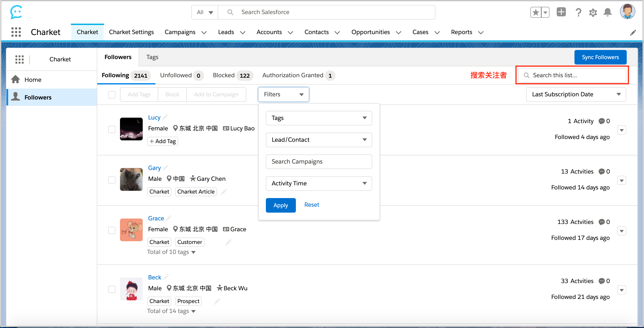The width and height of the screenshot is (644, 328).
Task: Select the Authorization Granted tab
Action: pyautogui.click(x=299, y=75)
